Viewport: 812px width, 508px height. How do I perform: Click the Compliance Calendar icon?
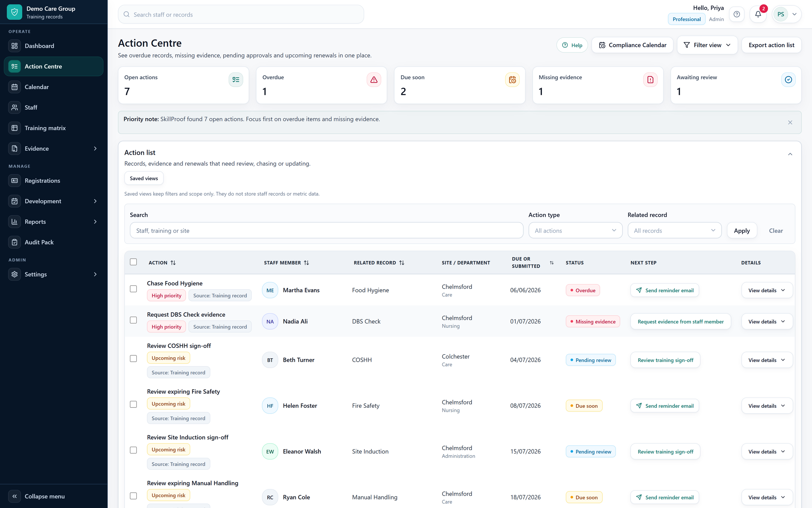coord(602,45)
